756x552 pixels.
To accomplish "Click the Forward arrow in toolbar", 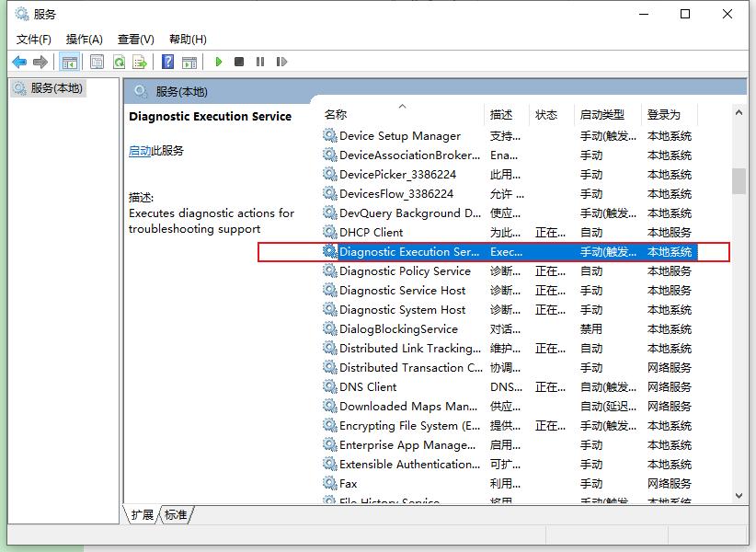I will pyautogui.click(x=40, y=62).
